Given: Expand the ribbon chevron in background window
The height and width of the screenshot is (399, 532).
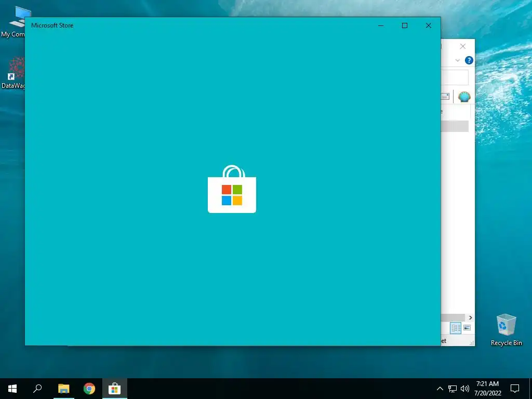Looking at the screenshot, I should pos(457,60).
